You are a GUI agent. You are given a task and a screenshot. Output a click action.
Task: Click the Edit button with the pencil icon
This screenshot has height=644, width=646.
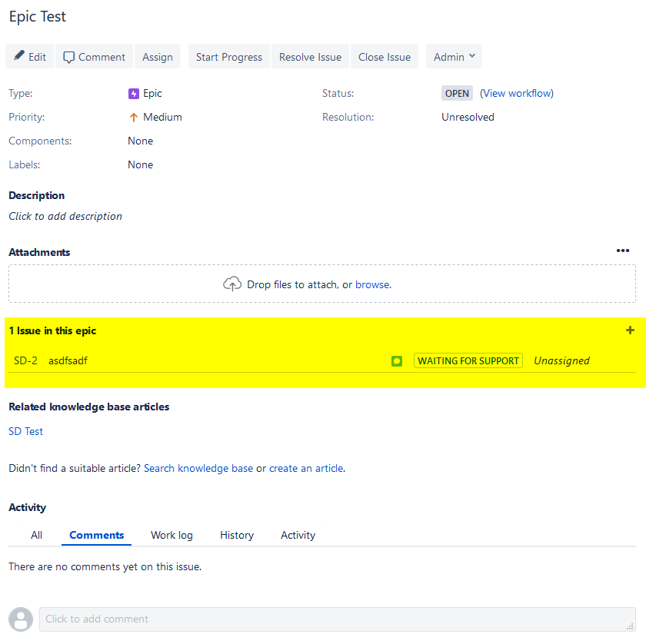pos(30,56)
